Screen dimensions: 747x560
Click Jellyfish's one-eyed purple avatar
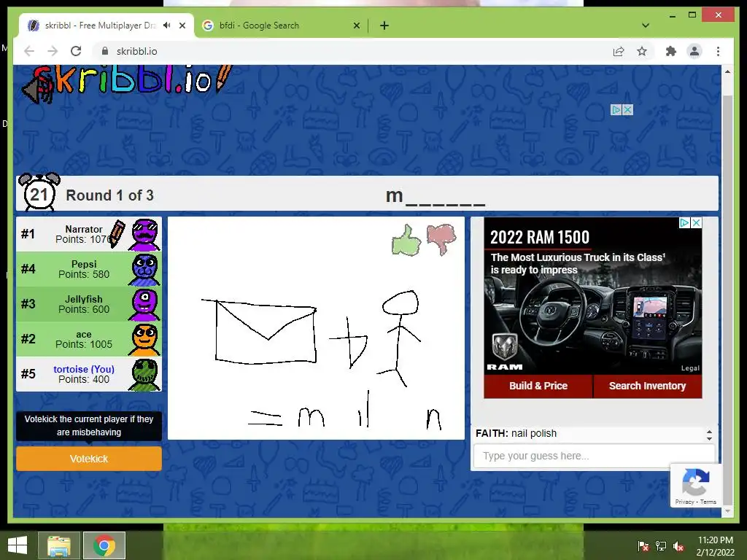[x=145, y=304]
